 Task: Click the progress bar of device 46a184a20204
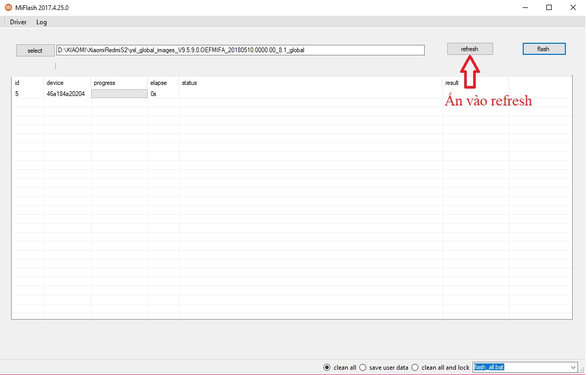tap(119, 94)
